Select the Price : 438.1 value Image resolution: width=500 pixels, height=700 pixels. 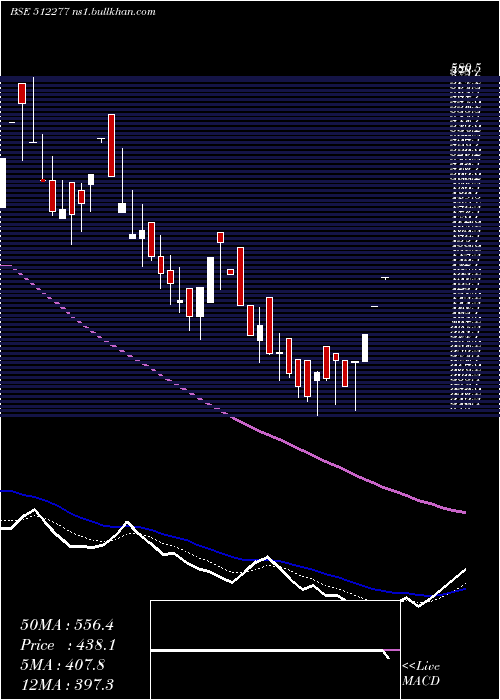[x=68, y=645]
